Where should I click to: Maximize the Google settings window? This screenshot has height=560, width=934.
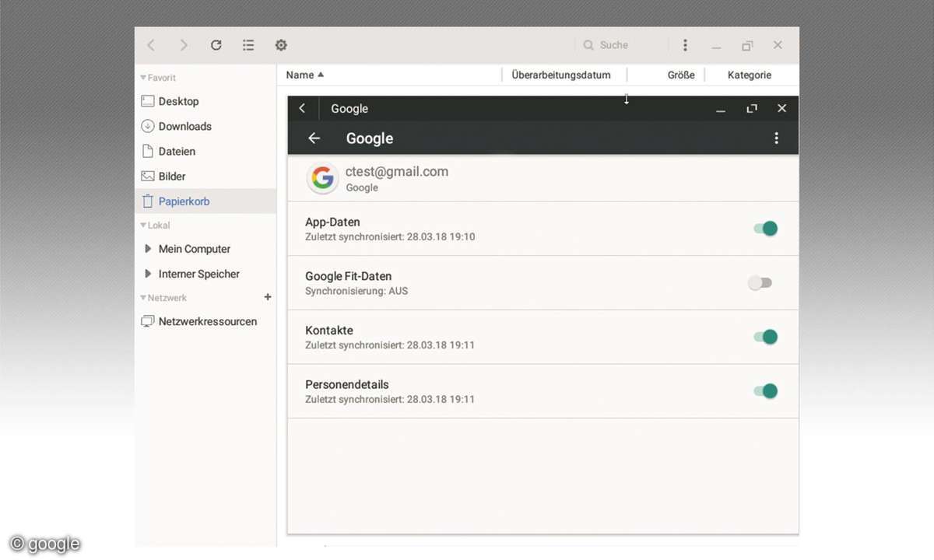point(752,108)
